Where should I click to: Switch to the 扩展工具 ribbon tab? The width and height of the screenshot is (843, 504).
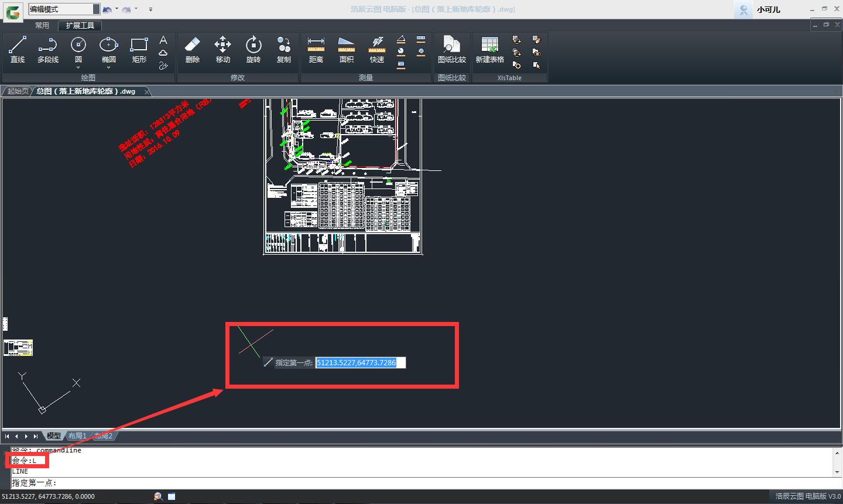coord(80,26)
